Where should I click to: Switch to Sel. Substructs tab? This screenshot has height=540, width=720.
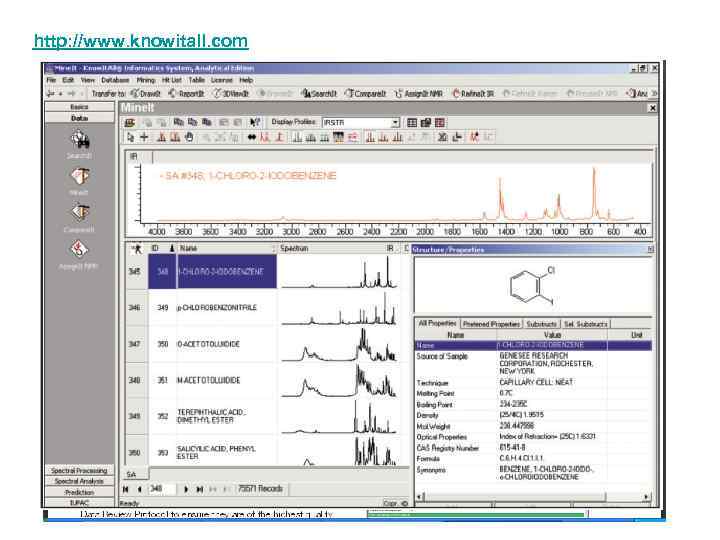click(585, 324)
